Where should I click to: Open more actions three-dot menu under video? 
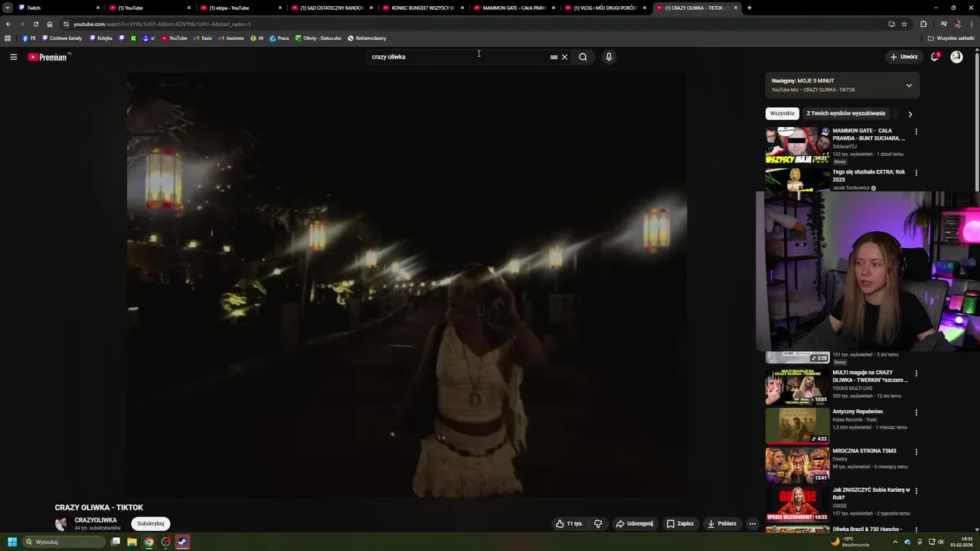coord(753,523)
